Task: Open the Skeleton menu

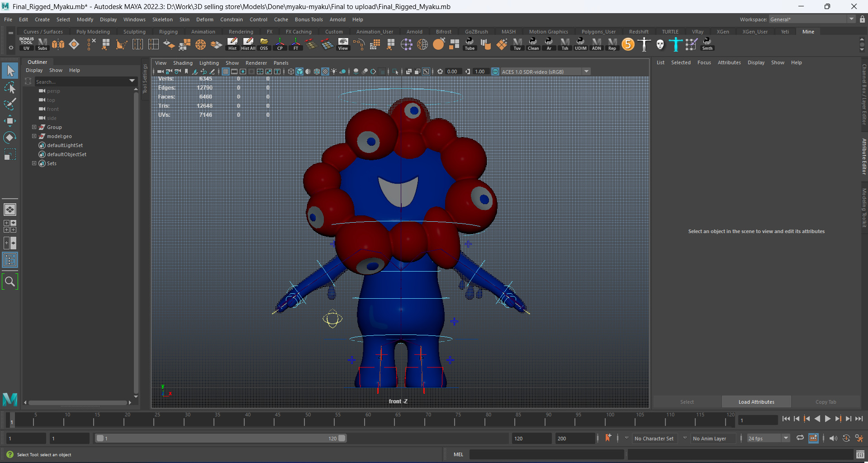Action: click(x=162, y=19)
